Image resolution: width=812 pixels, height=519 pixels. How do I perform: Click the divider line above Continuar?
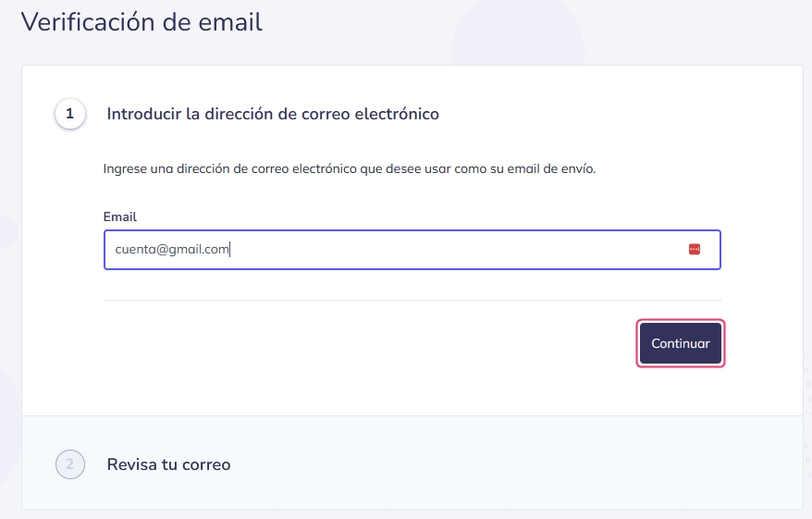(x=412, y=300)
